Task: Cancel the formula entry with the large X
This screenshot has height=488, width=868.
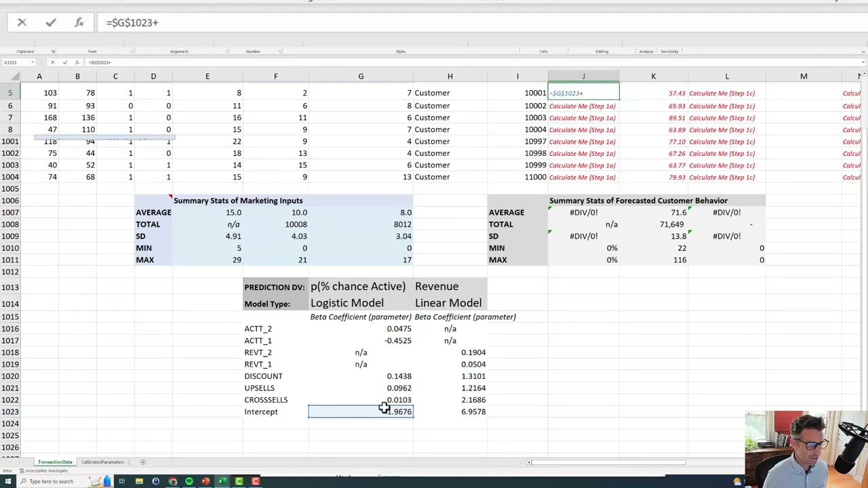Action: [x=22, y=22]
